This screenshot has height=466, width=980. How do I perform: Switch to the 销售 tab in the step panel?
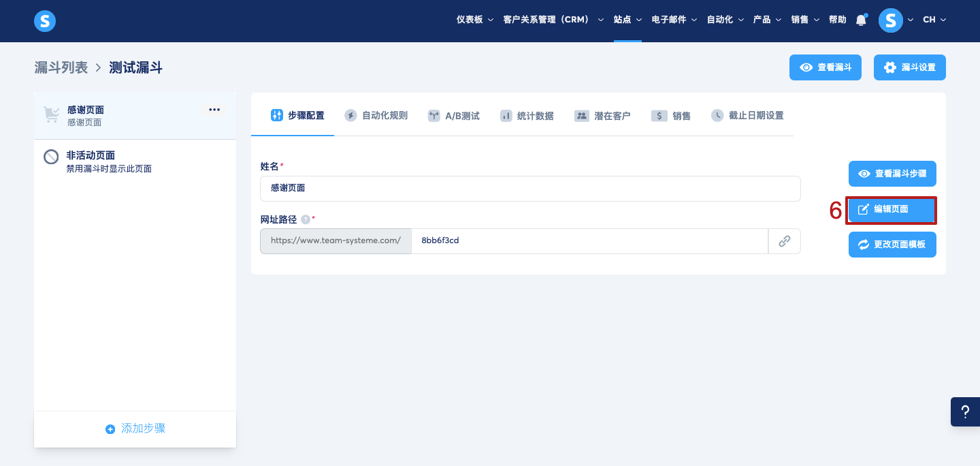click(x=671, y=116)
